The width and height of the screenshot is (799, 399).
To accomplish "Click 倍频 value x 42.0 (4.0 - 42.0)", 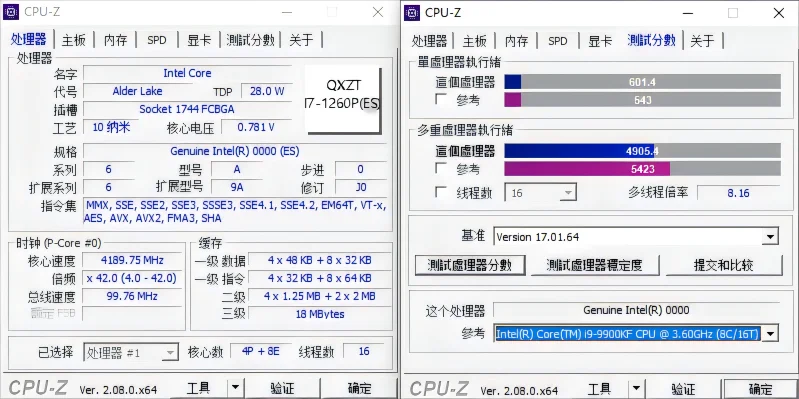I will [132, 278].
